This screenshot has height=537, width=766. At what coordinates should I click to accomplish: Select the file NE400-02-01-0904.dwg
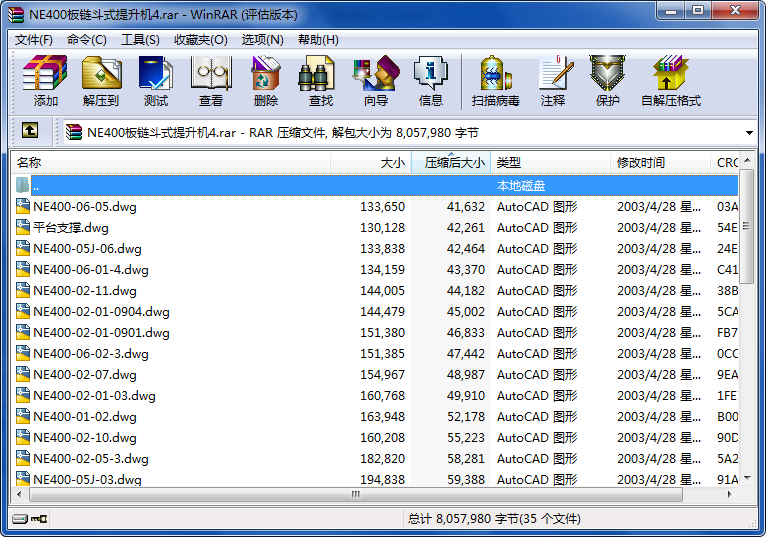click(101, 312)
